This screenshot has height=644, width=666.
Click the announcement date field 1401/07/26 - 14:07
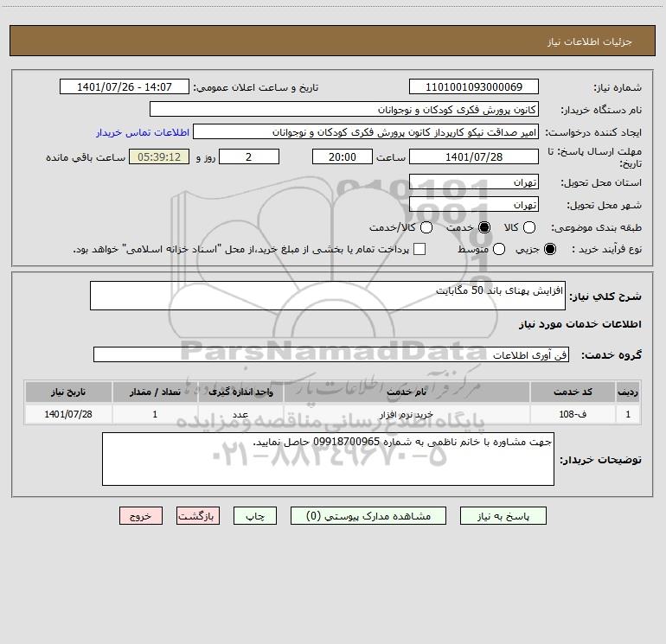(125, 87)
